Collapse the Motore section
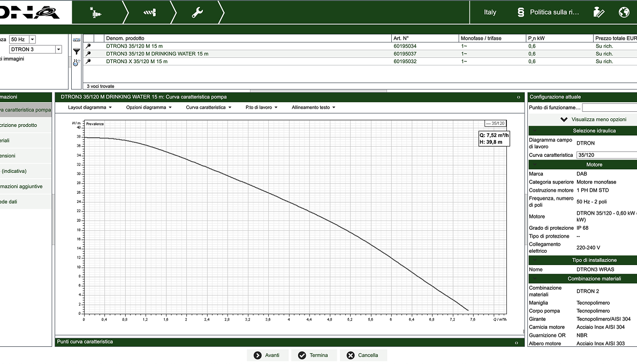This screenshot has height=364, width=637. coord(535,164)
